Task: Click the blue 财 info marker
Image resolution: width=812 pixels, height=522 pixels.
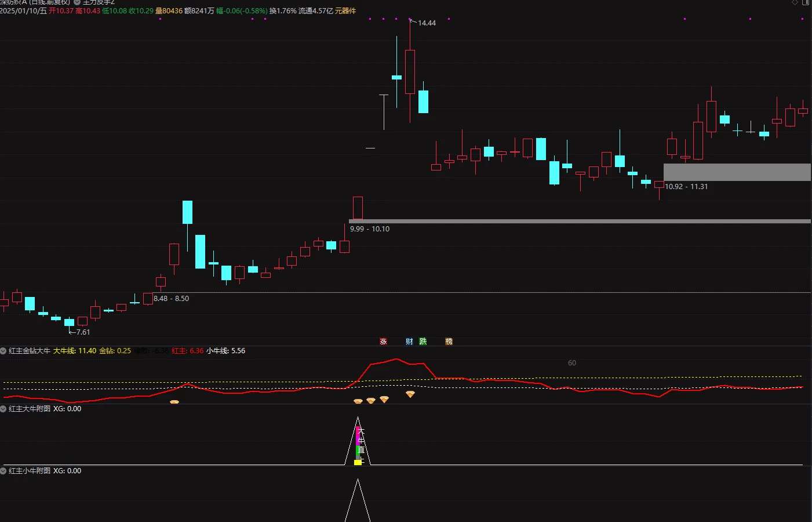Action: pyautogui.click(x=409, y=342)
